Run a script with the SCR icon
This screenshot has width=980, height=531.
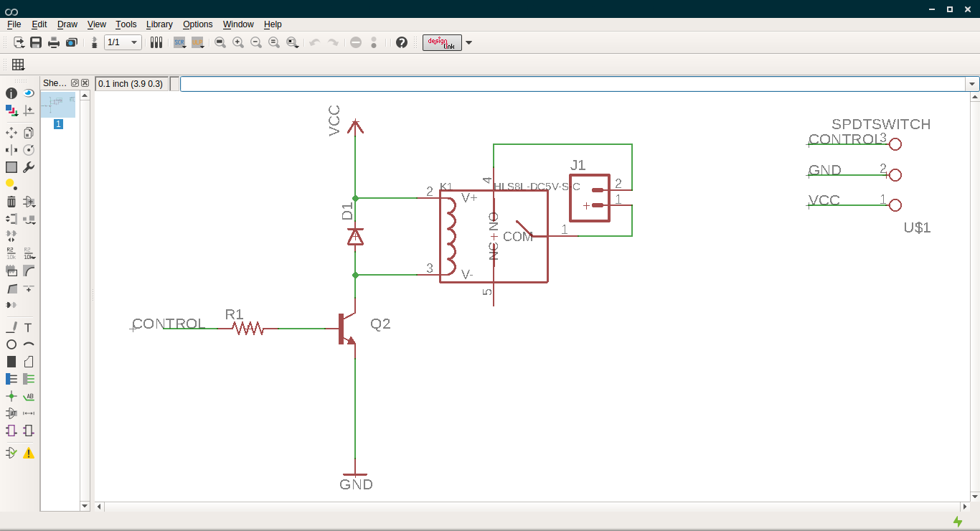pos(179,42)
